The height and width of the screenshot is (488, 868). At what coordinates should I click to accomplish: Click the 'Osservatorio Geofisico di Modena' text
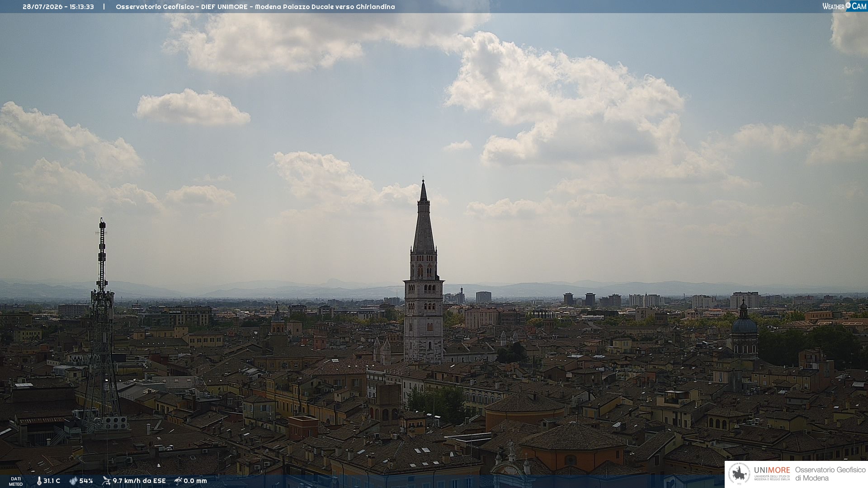(830, 474)
